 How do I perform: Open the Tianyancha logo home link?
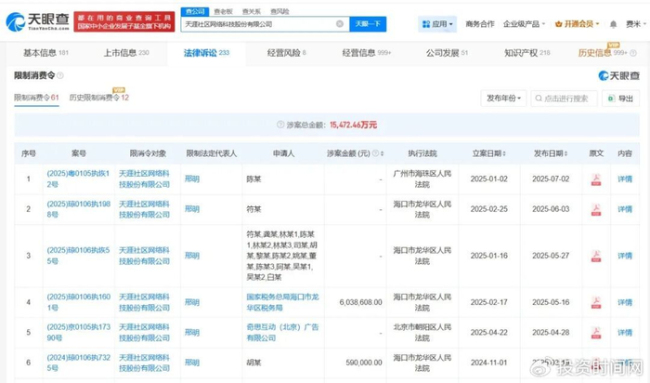(x=37, y=22)
